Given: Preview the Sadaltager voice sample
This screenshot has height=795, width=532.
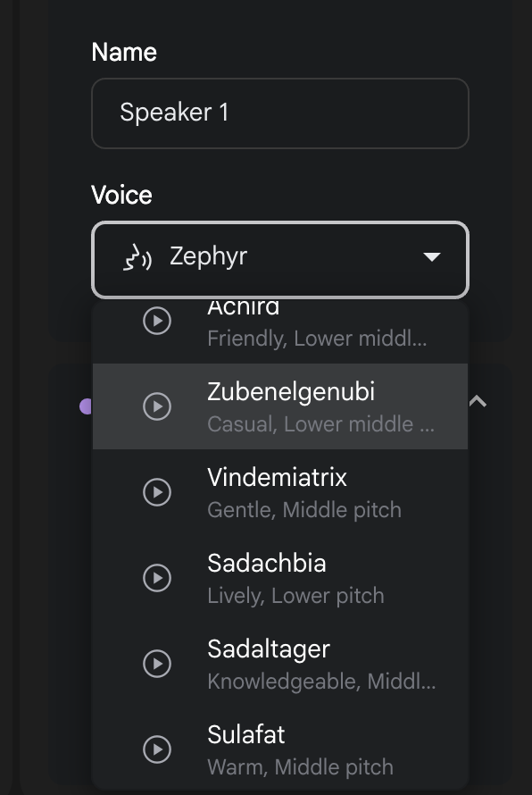Looking at the screenshot, I should point(157,663).
